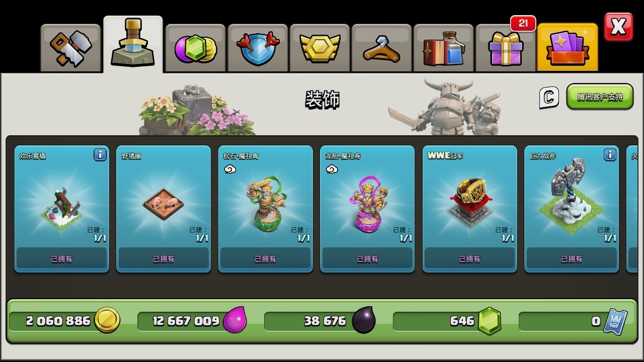Click the blue ticket currency icon
The height and width of the screenshot is (362, 644).
[x=615, y=322]
